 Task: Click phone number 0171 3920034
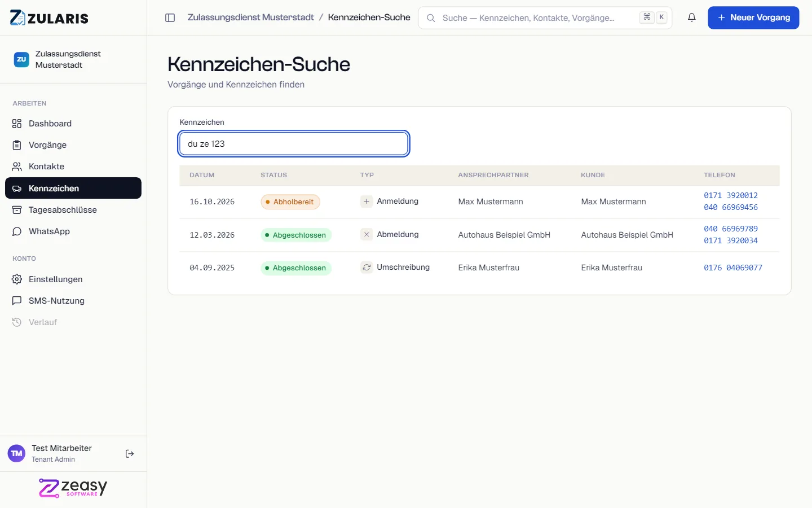click(x=731, y=240)
